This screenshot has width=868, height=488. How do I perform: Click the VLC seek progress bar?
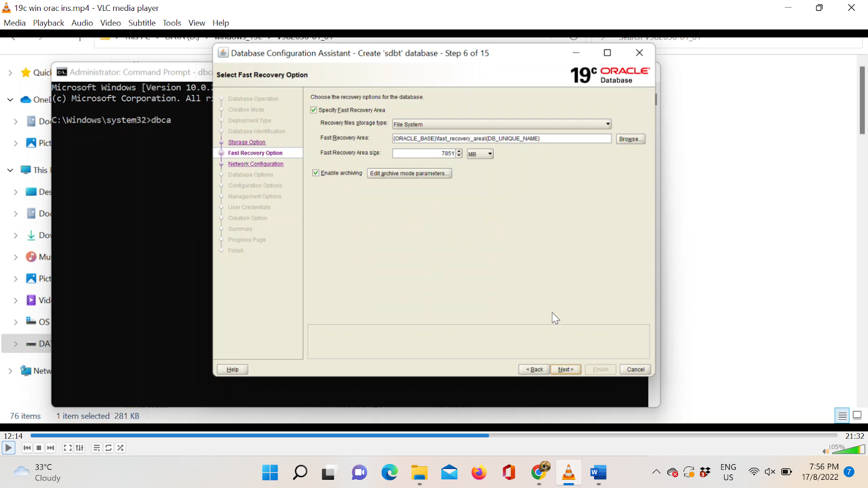pyautogui.click(x=434, y=435)
